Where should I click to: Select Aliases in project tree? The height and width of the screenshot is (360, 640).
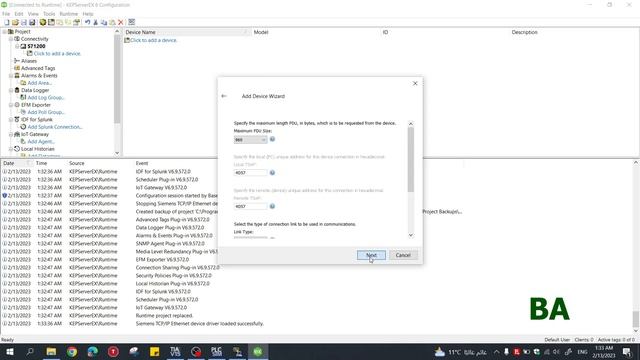coord(29,61)
